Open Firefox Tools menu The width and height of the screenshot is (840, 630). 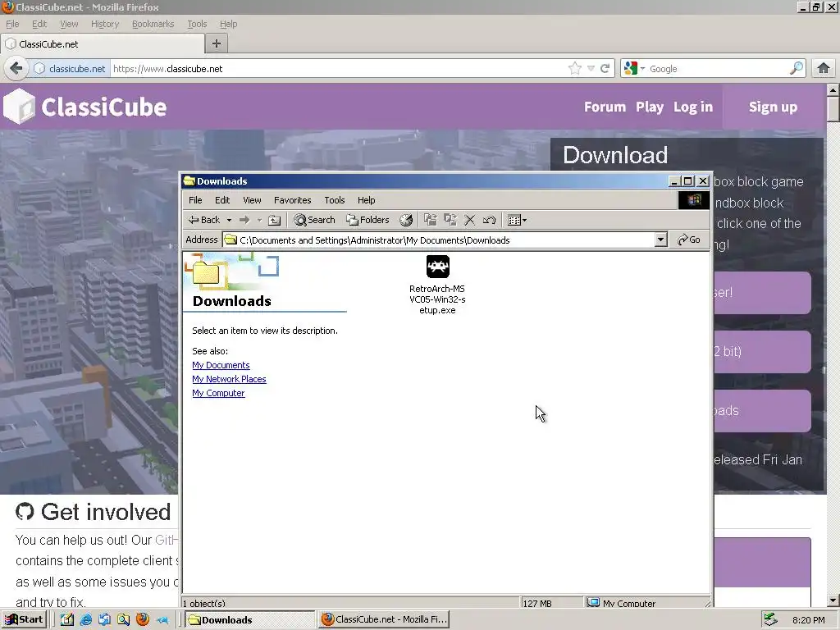tap(197, 24)
